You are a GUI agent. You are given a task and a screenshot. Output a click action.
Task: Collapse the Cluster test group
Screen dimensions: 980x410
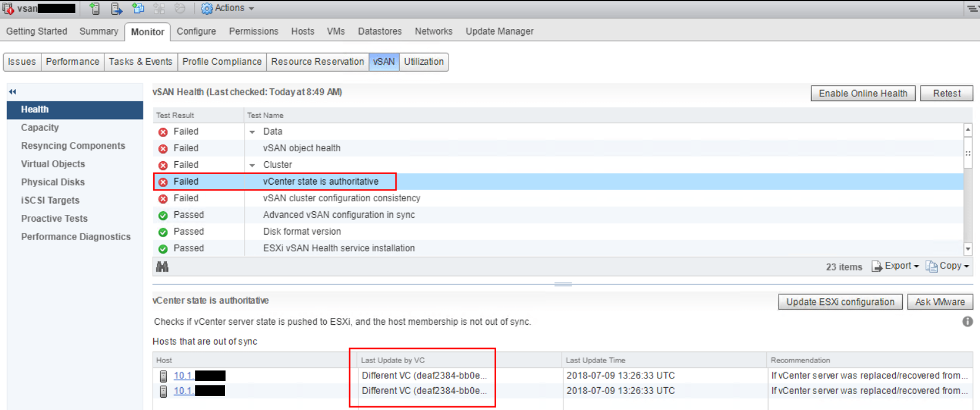(x=252, y=165)
